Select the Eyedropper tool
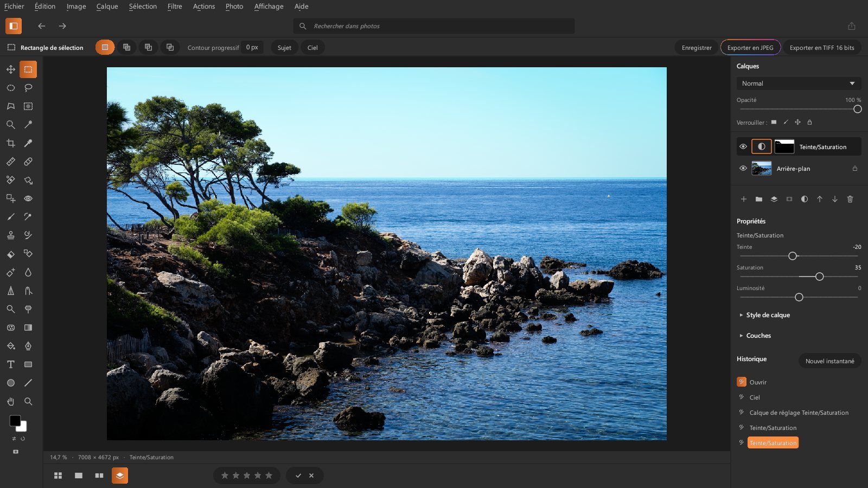Image resolution: width=868 pixels, height=488 pixels. click(x=28, y=143)
